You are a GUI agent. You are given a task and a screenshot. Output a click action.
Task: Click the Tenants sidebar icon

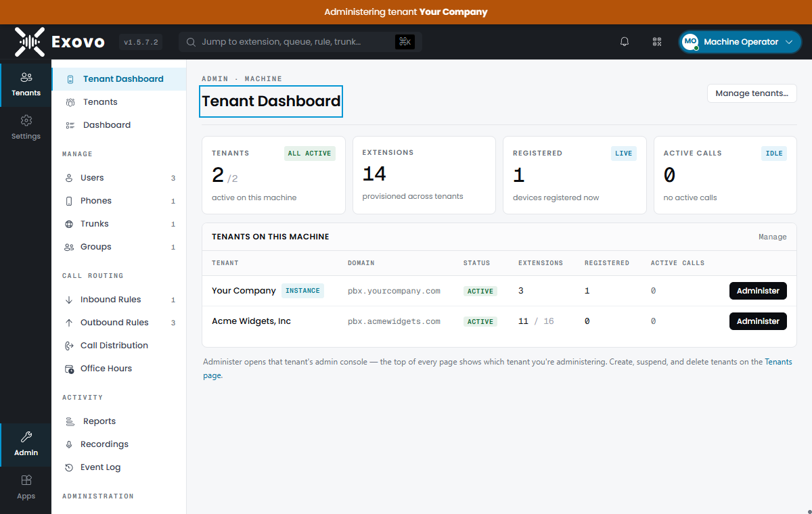click(70, 102)
